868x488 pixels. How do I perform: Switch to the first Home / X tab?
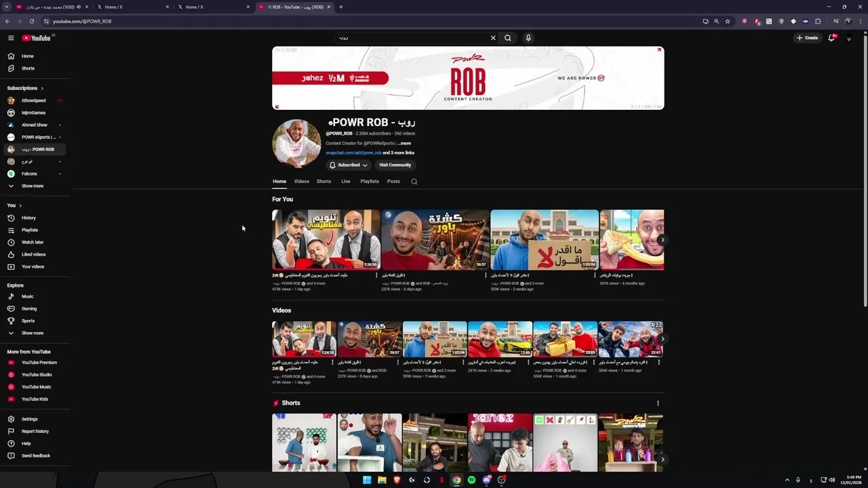click(133, 7)
